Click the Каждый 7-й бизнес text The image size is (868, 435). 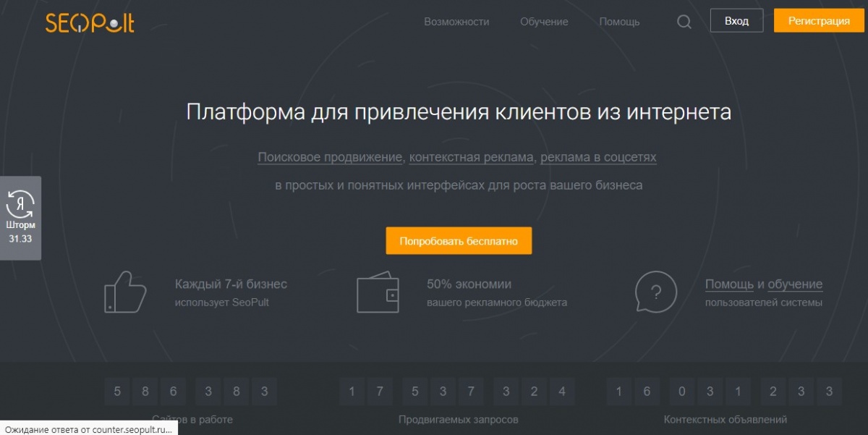(x=231, y=284)
